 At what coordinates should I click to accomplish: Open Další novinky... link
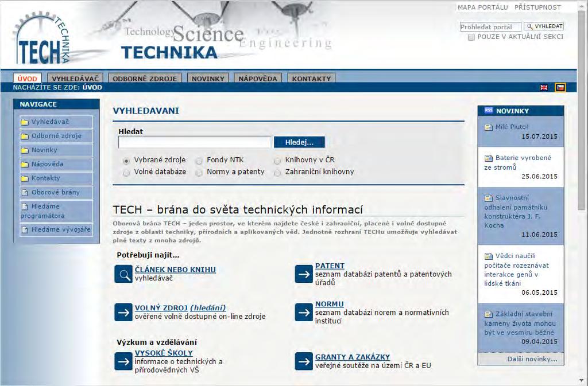[532, 359]
